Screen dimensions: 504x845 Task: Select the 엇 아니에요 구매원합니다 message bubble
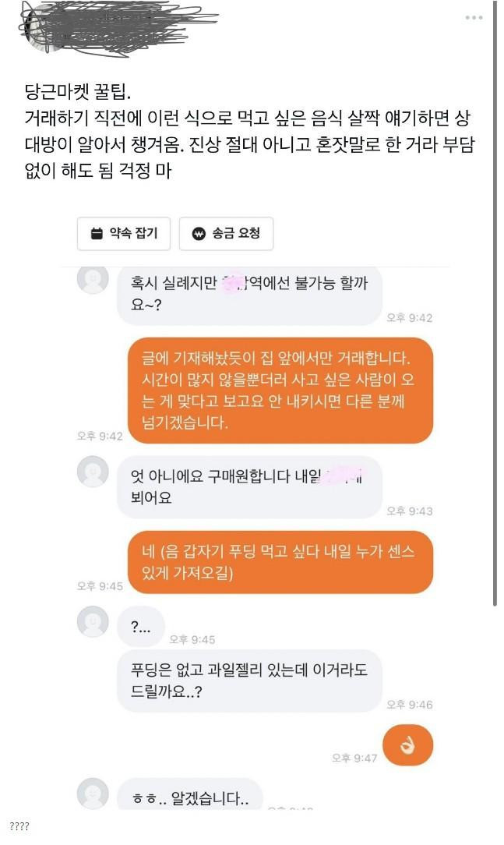[249, 487]
